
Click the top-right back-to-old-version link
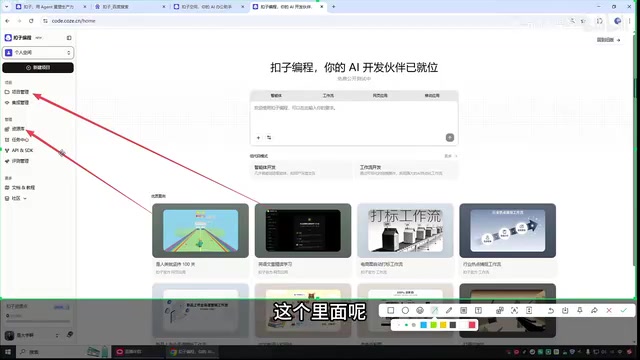(x=609, y=40)
